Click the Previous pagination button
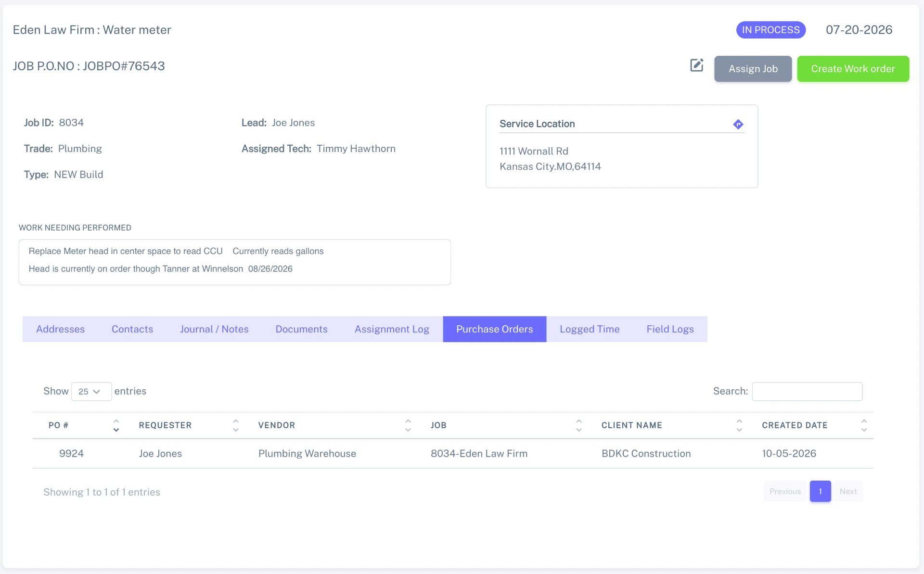 pos(785,491)
